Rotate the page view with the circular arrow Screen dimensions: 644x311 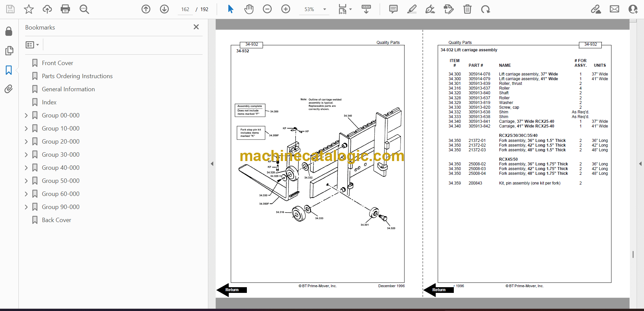pos(485,9)
